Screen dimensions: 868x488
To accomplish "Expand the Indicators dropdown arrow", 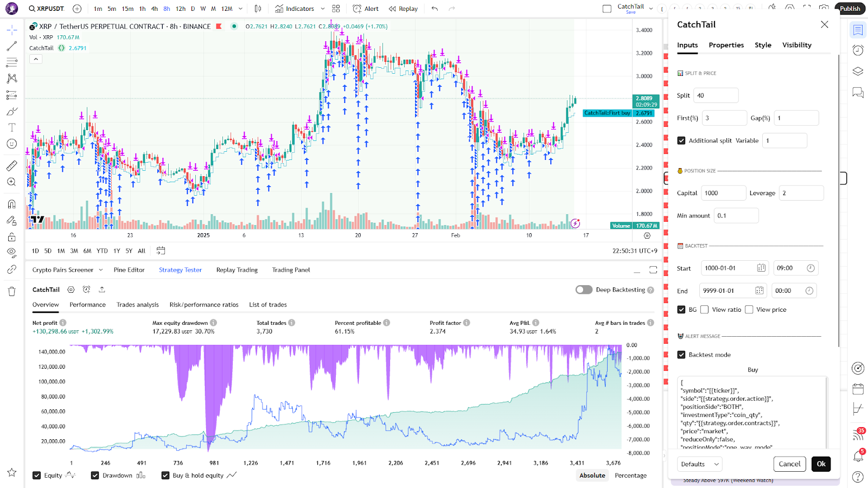I will [x=323, y=9].
